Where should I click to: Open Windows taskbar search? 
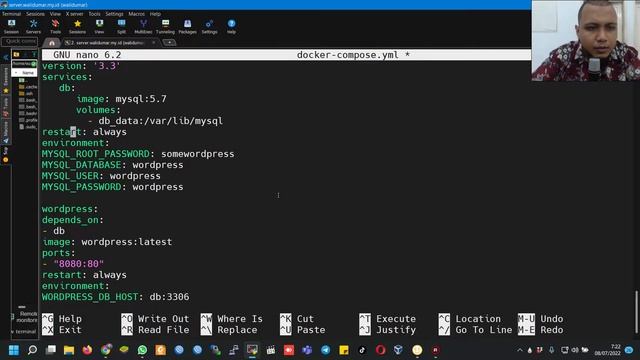coord(32,350)
